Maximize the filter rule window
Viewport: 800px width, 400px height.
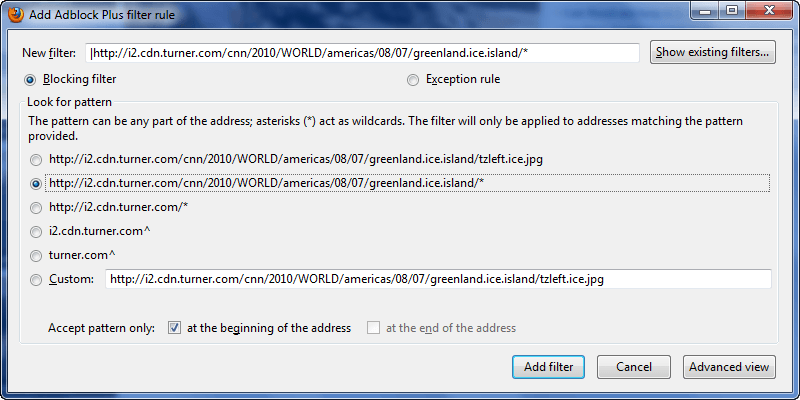(730, 12)
